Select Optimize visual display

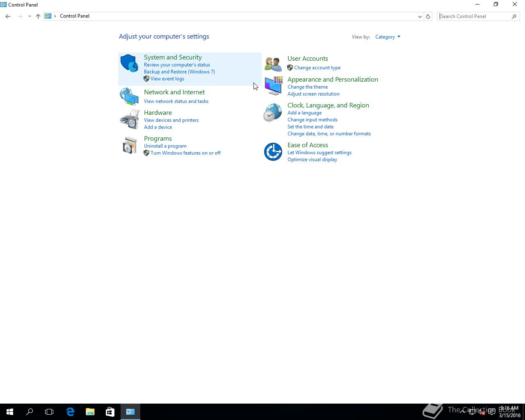[x=312, y=160]
